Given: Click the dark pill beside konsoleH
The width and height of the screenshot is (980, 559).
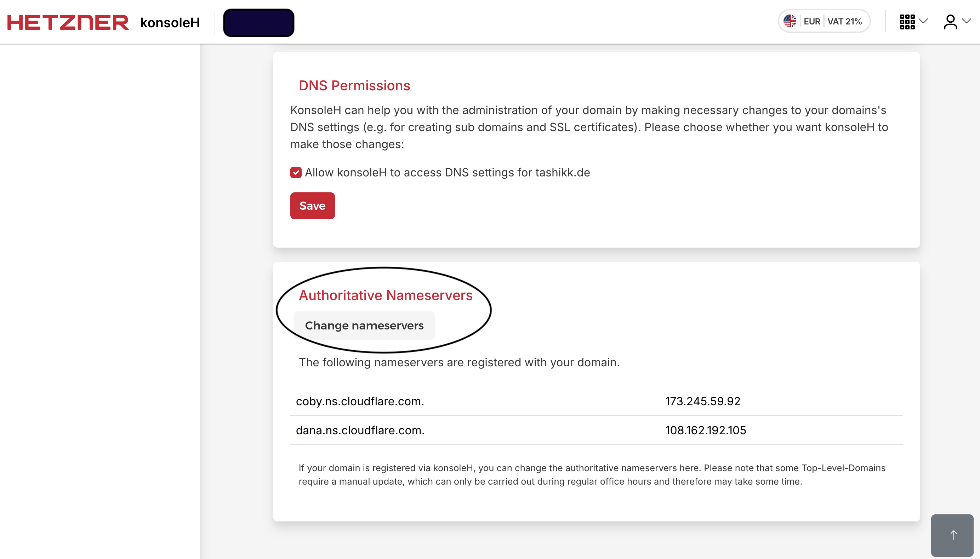Looking at the screenshot, I should point(258,22).
